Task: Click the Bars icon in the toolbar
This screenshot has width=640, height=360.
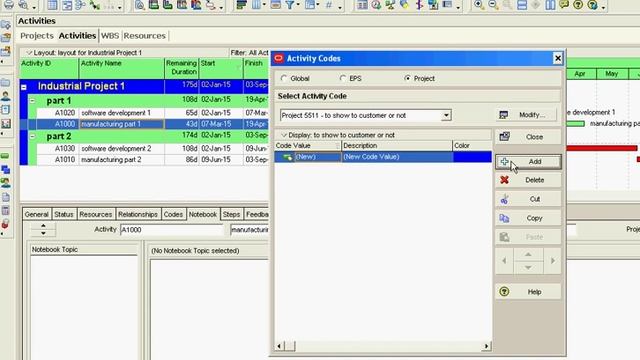Action: pos(242,5)
